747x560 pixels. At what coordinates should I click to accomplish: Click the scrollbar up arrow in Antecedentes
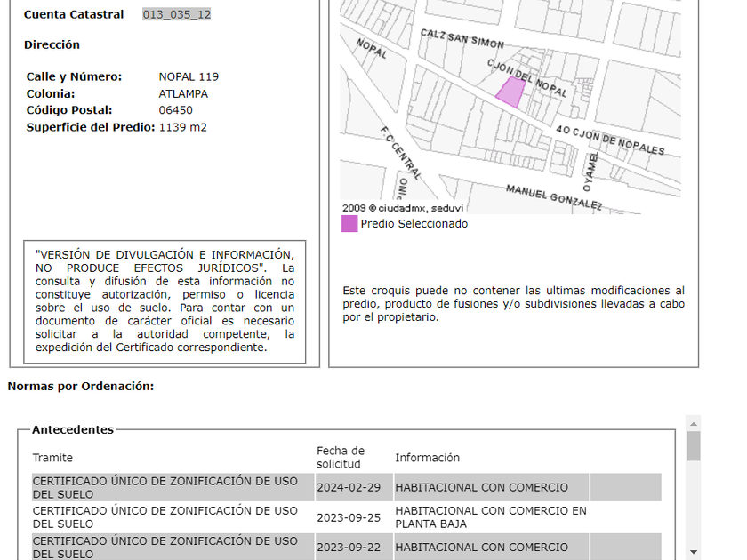click(x=694, y=423)
